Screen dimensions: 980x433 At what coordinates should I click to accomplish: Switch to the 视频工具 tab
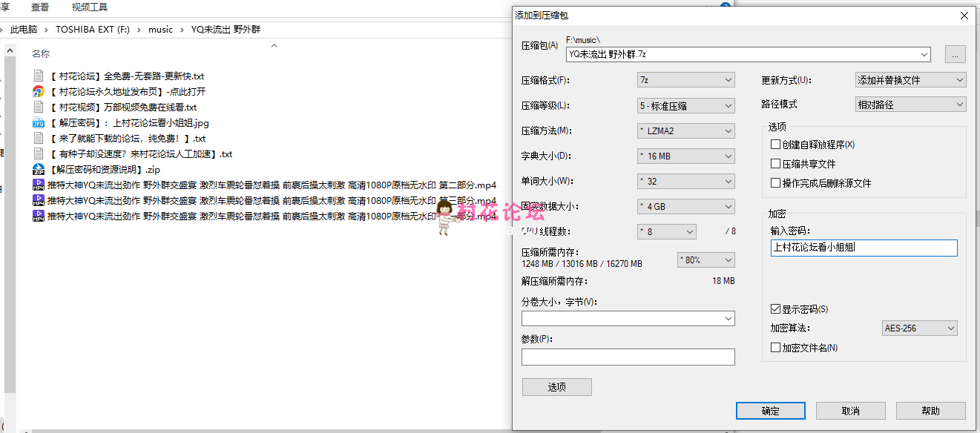pos(90,7)
